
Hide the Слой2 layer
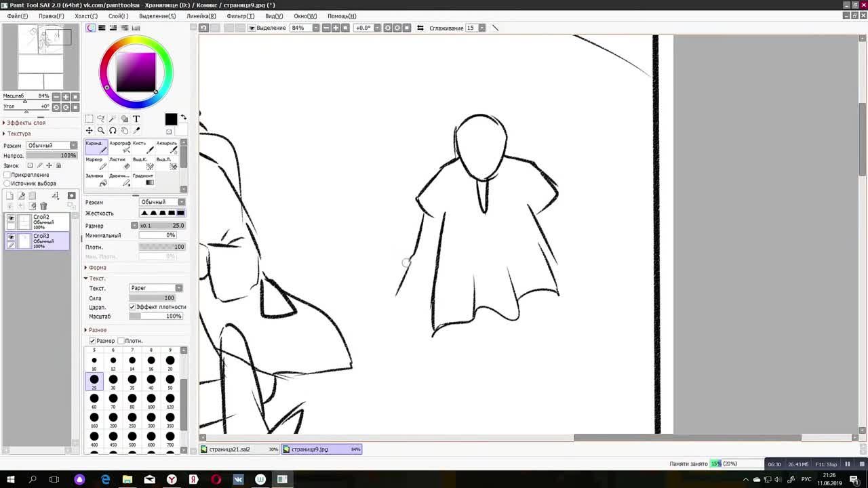pyautogui.click(x=11, y=218)
